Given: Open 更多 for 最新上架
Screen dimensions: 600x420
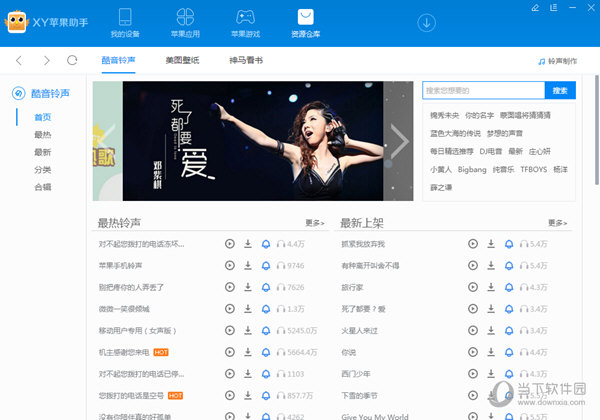Looking at the screenshot, I should pos(558,223).
